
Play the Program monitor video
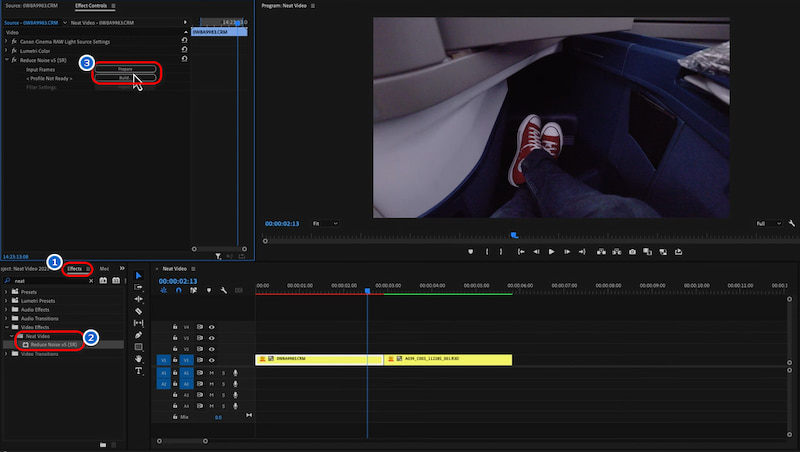pos(551,252)
